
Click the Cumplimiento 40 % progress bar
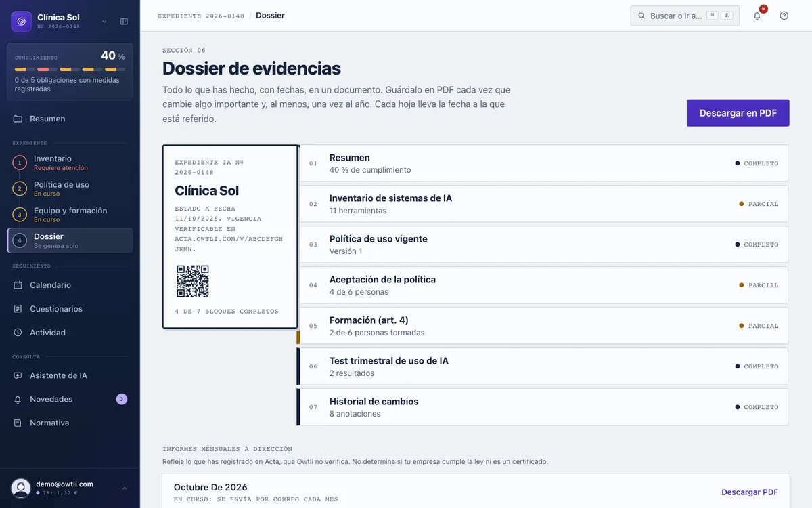70,69
